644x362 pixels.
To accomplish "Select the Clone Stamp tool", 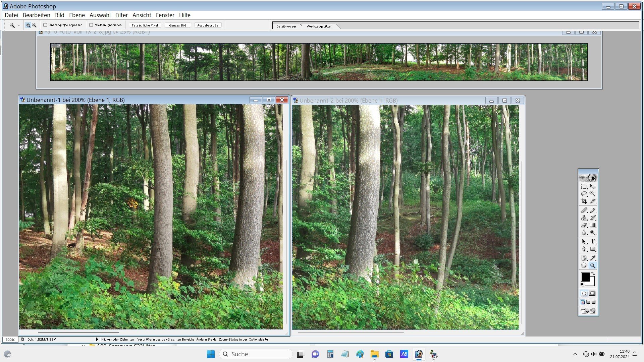I will click(584, 218).
